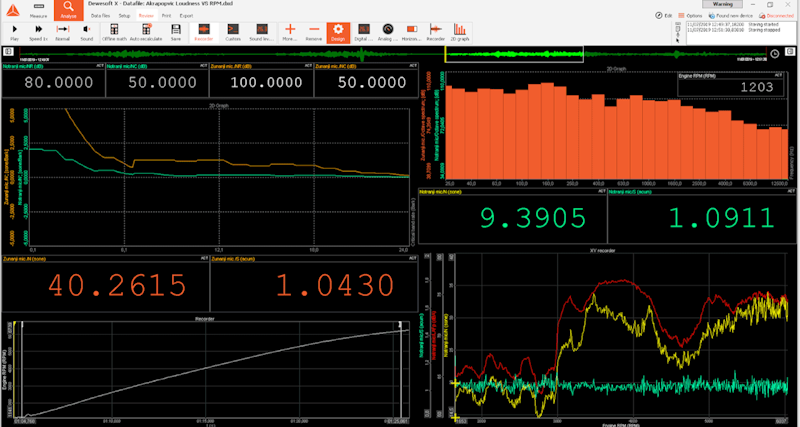
Task: Select the 40.2615 sone meter
Action: (106, 283)
